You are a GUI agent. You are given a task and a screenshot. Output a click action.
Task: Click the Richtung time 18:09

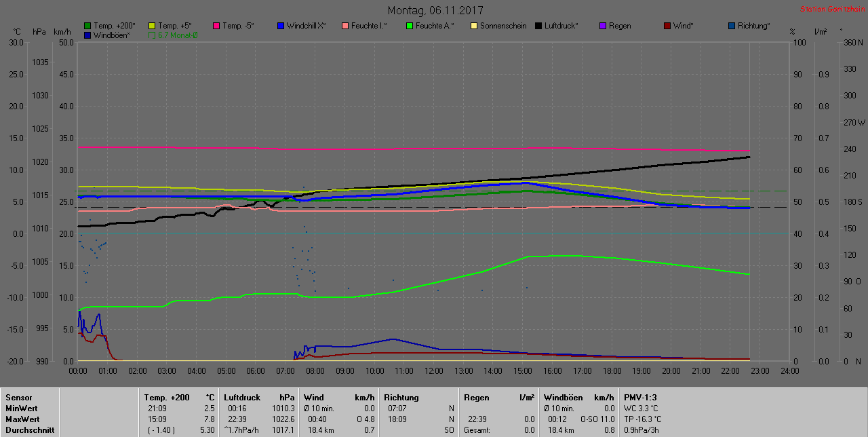click(397, 419)
